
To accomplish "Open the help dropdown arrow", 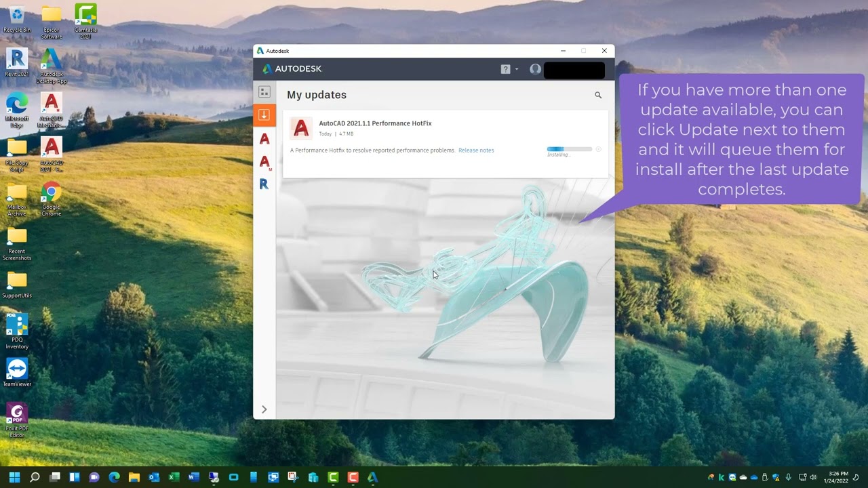I will [x=517, y=69].
